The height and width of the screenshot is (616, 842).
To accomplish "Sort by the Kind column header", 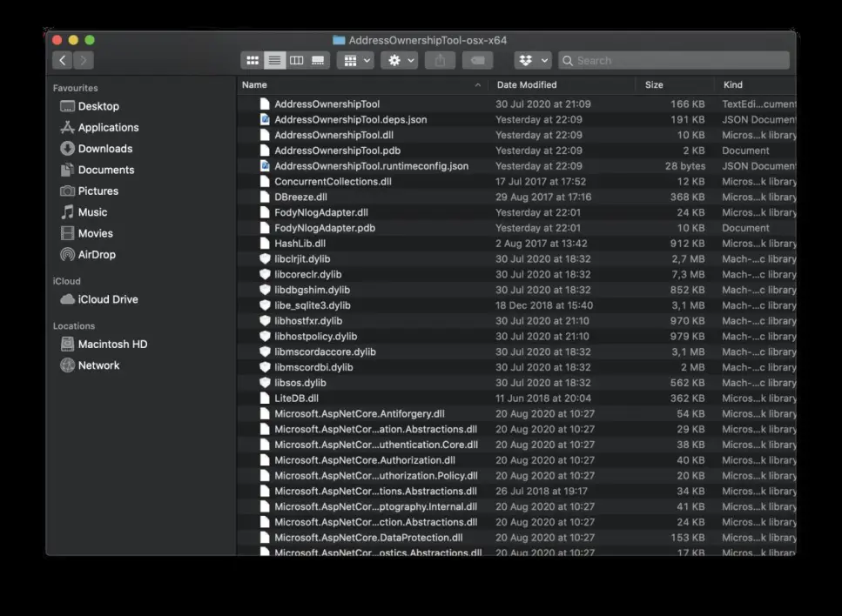I will [x=733, y=84].
